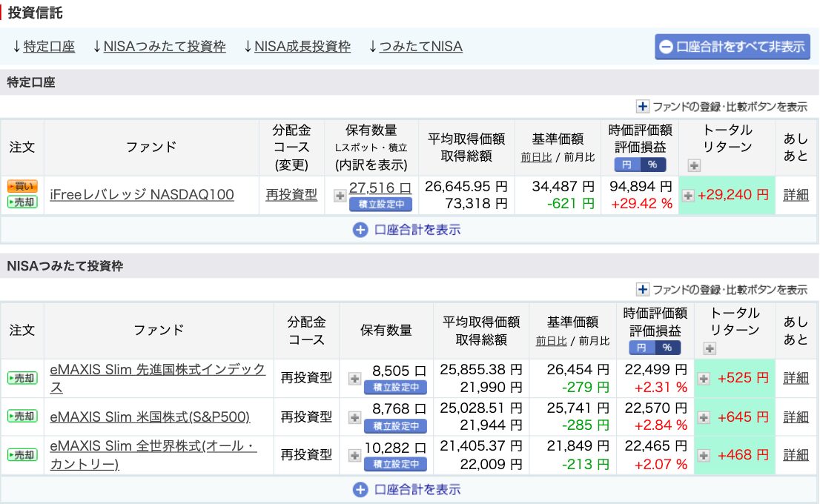Expand holdings plus icon next to 27,516 口
The height and width of the screenshot is (504, 820).
(x=340, y=196)
